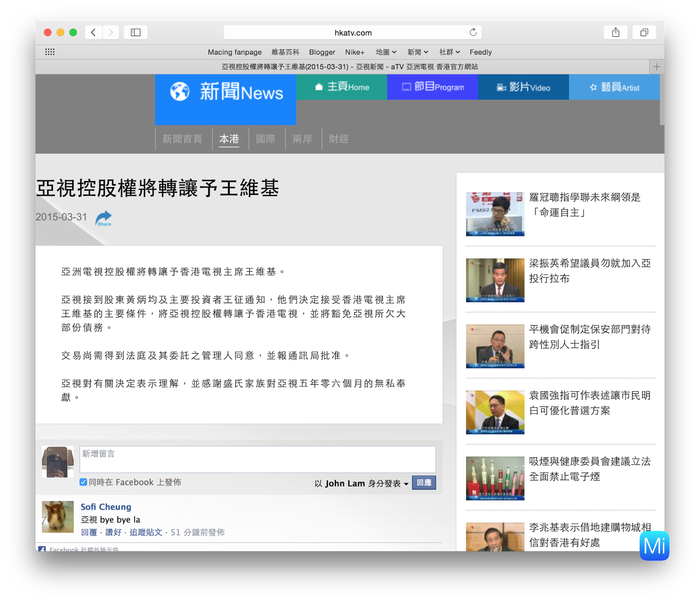Click the globe icon on the 新聞News tab
700x602 pixels.
[179, 91]
